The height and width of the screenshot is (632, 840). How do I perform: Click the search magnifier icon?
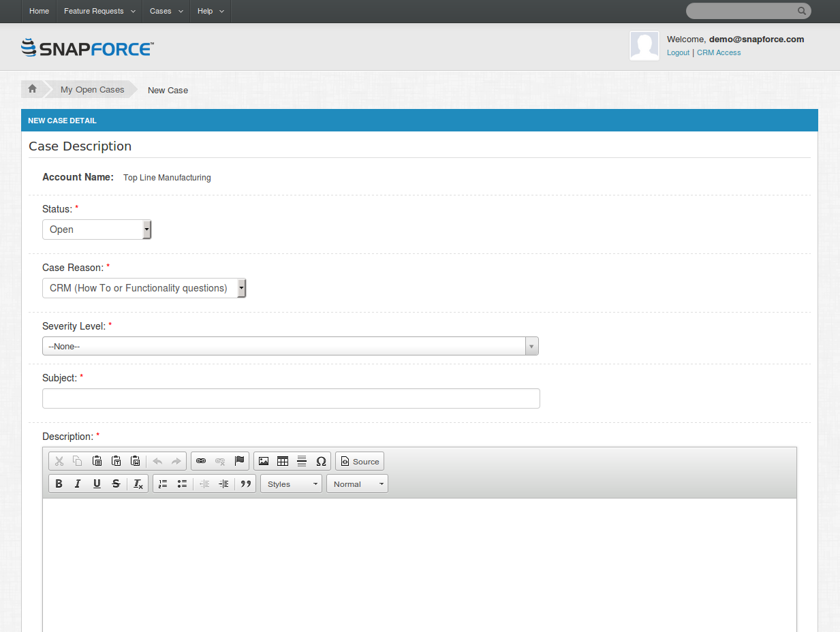(802, 11)
